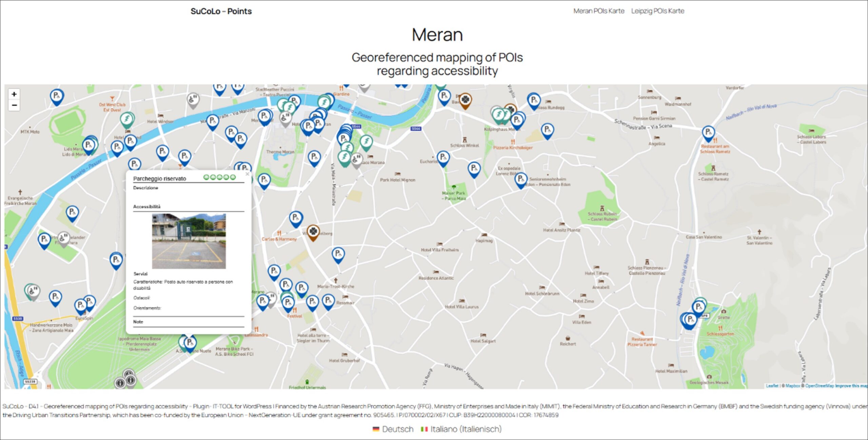The height and width of the screenshot is (440, 868).
Task: Click green marker below Ost West Club
Action: click(x=127, y=119)
